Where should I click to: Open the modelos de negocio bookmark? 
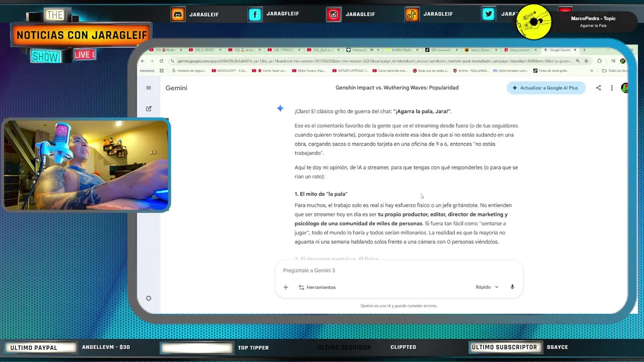click(189, 70)
